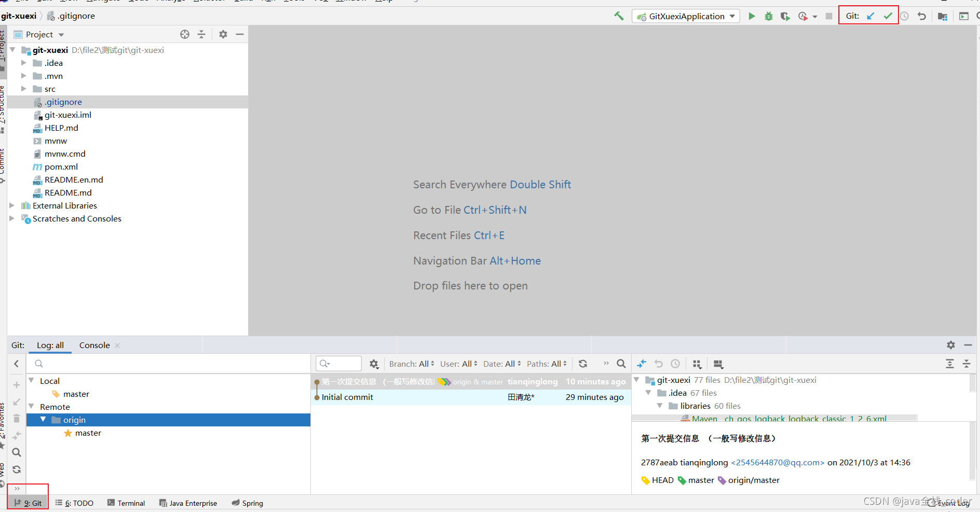Screen dimensions: 980x512
Task: Open the GitXuexiApplication run configuration dropdown
Action: pyautogui.click(x=686, y=16)
